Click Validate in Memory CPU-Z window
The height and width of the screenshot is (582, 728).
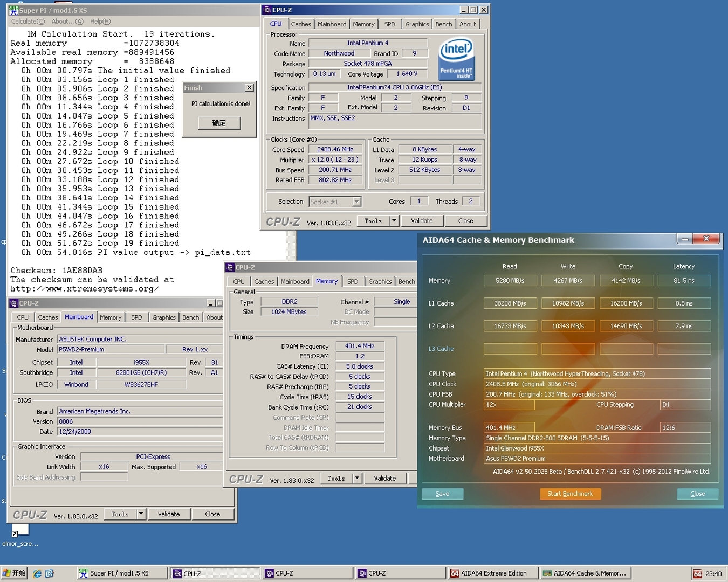[384, 479]
